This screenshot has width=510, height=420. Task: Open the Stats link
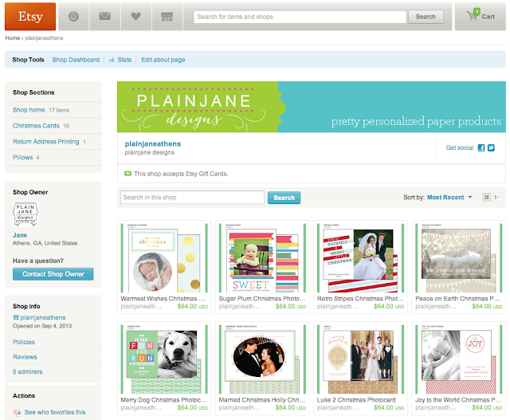[x=124, y=60]
